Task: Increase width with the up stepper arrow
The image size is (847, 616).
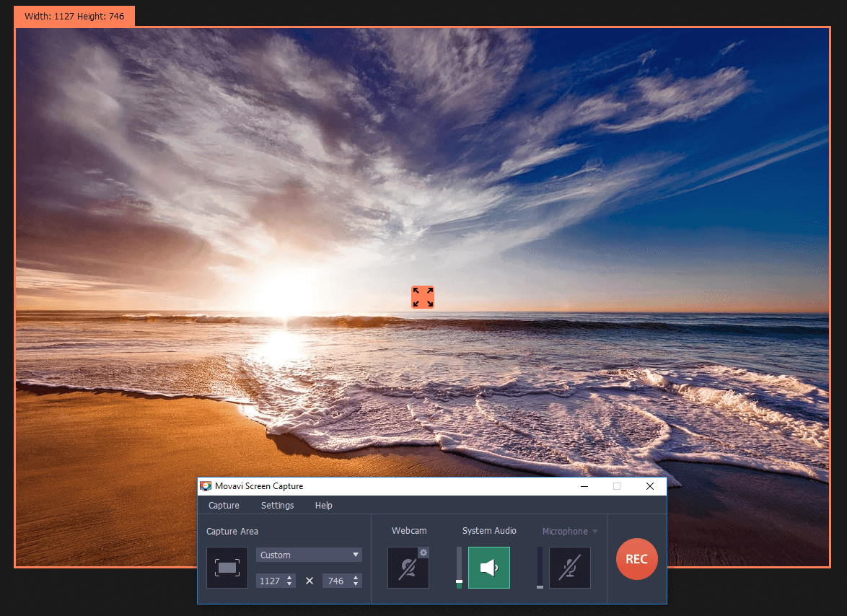Action: coord(290,578)
